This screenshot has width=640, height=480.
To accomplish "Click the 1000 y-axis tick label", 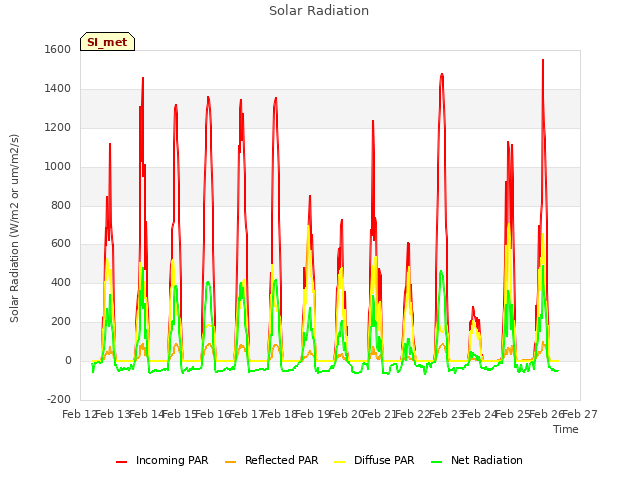I will click(58, 167).
